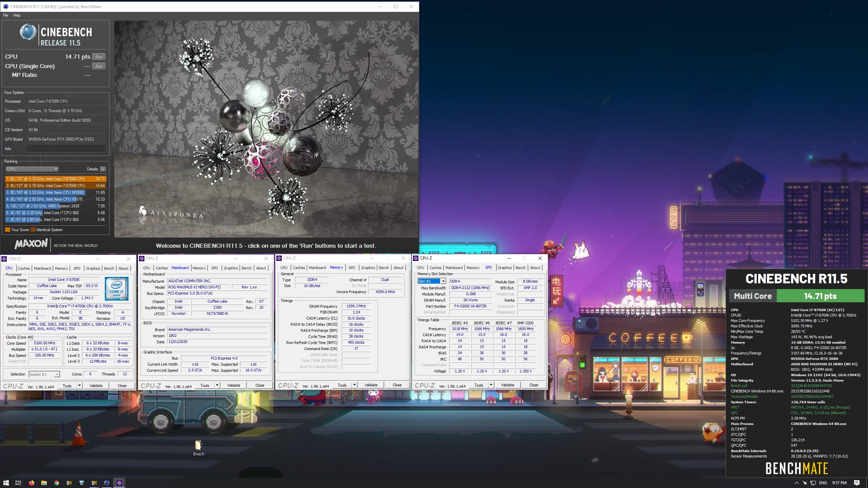The height and width of the screenshot is (488, 868).
Task: Select the Bnech folder on the desktop
Action: pos(199,448)
